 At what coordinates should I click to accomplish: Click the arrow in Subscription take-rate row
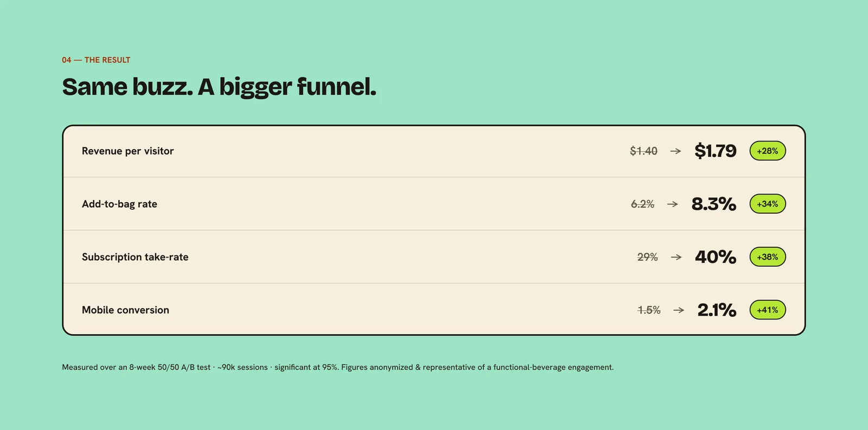coord(676,257)
